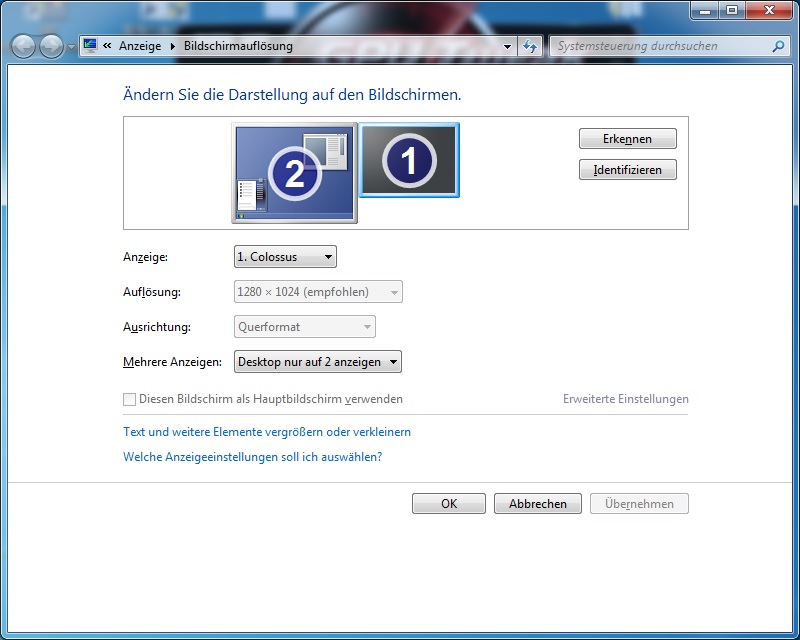
Task: Click the Identifizieren button
Action: tap(628, 170)
